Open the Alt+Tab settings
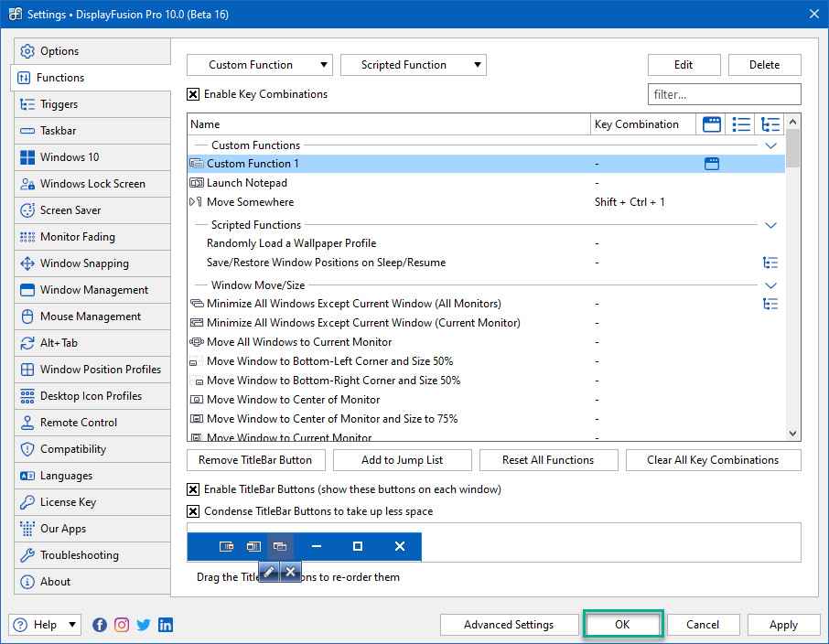This screenshot has width=829, height=644. 92,343
